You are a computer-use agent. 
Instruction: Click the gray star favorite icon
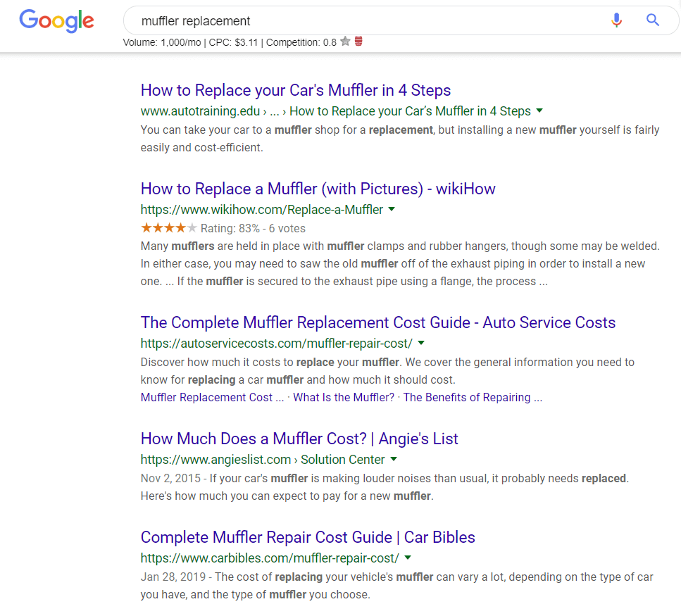pos(345,42)
